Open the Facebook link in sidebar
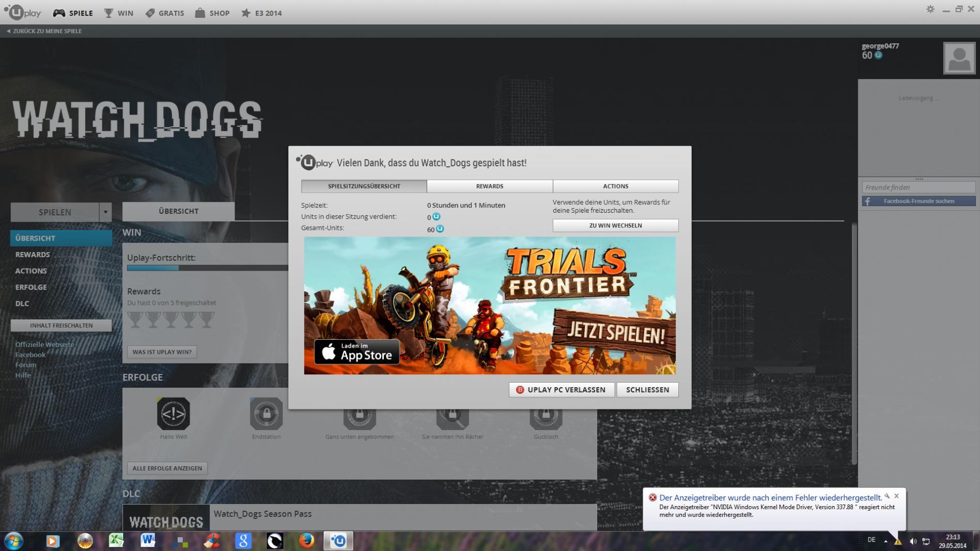The width and height of the screenshot is (980, 551). coord(30,355)
